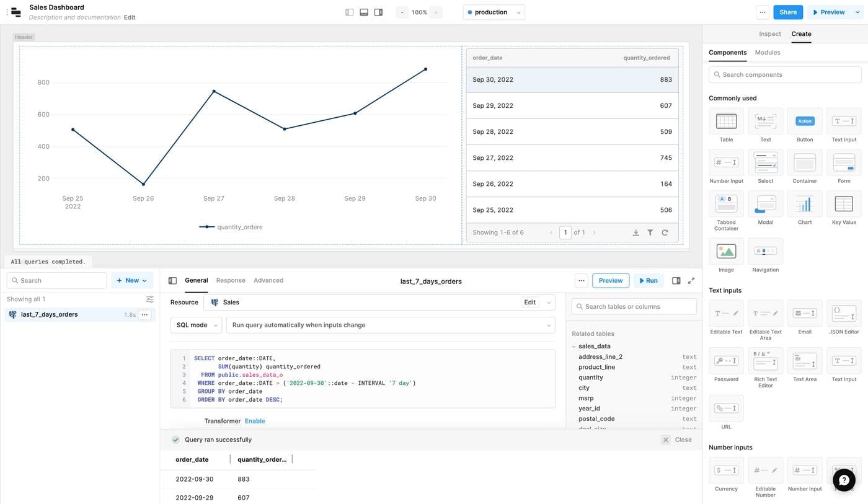Click the Share button
The height and width of the screenshot is (504, 868).
click(787, 12)
